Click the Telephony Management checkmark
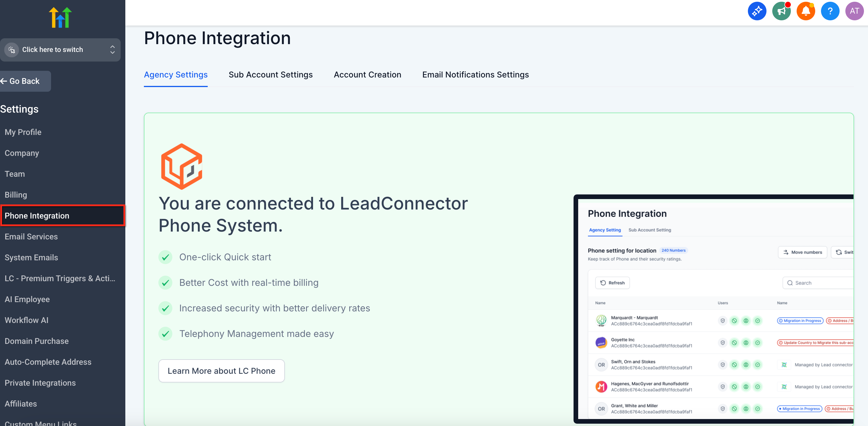 tap(165, 334)
